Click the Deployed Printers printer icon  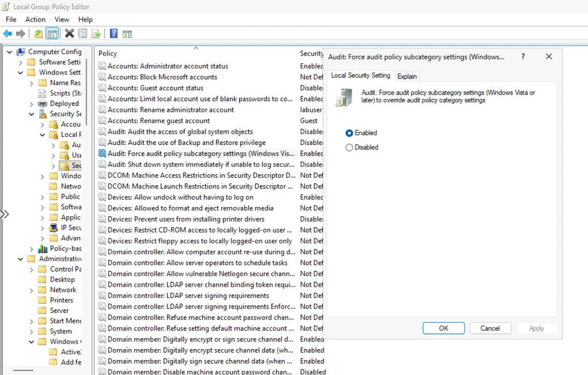pyautogui.click(x=43, y=103)
